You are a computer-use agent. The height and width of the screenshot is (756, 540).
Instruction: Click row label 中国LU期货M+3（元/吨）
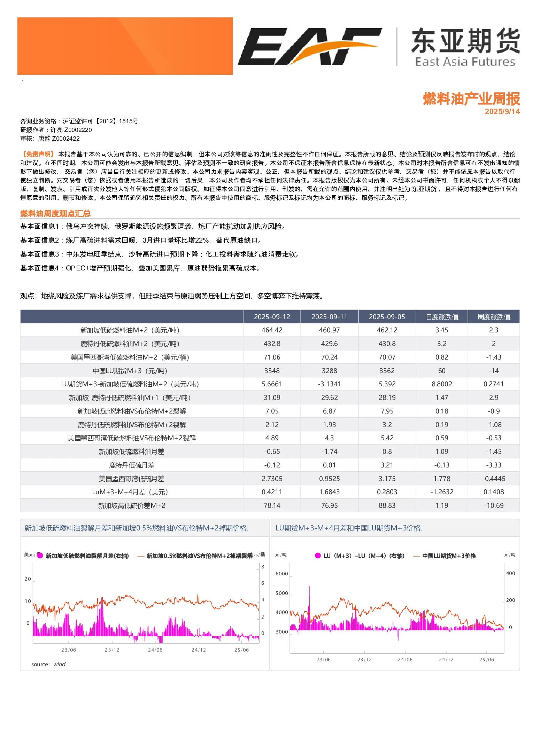(x=132, y=371)
